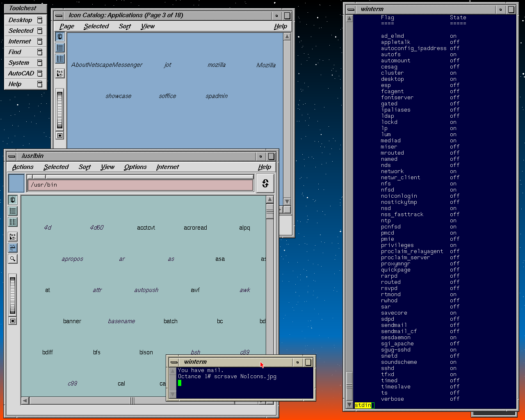Open the Internet menu in Toolchest
The image size is (525, 420).
25,41
